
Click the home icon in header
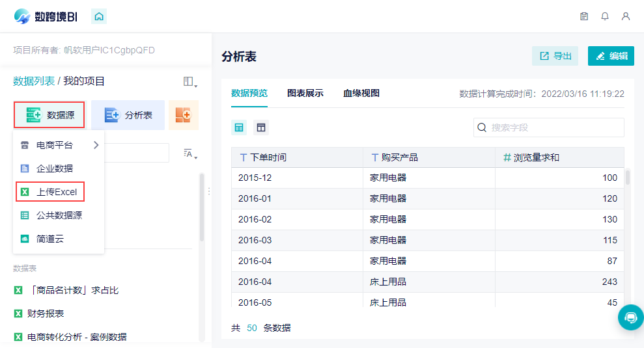[x=99, y=17]
